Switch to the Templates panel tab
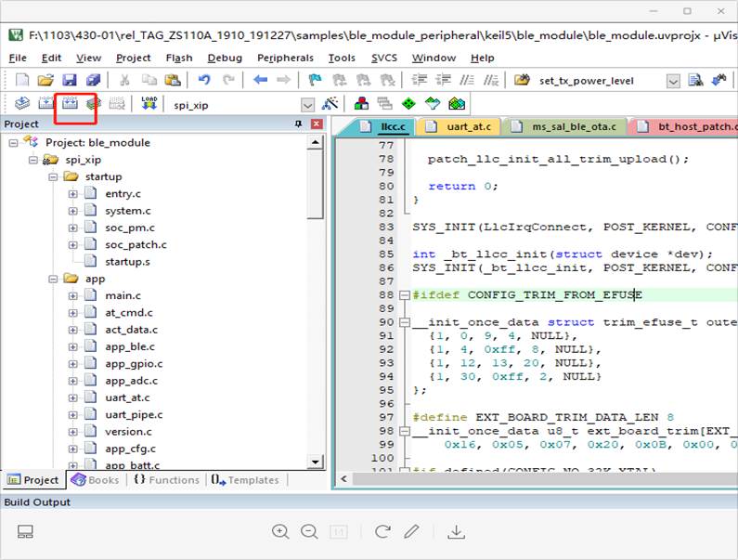 coord(245,480)
